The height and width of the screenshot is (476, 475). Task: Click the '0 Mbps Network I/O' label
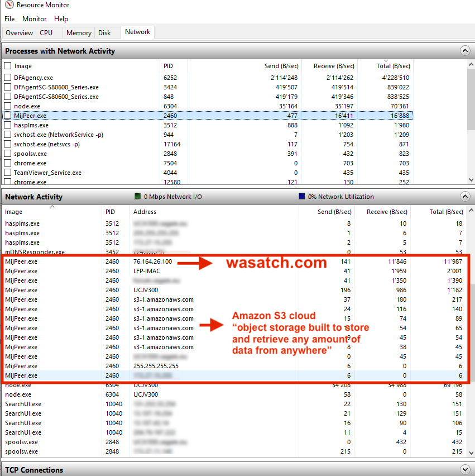tap(173, 197)
